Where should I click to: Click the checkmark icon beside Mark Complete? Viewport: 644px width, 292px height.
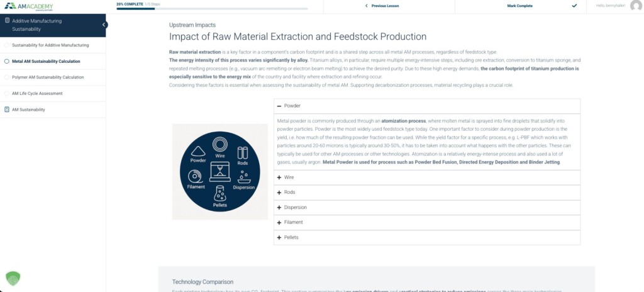574,6
